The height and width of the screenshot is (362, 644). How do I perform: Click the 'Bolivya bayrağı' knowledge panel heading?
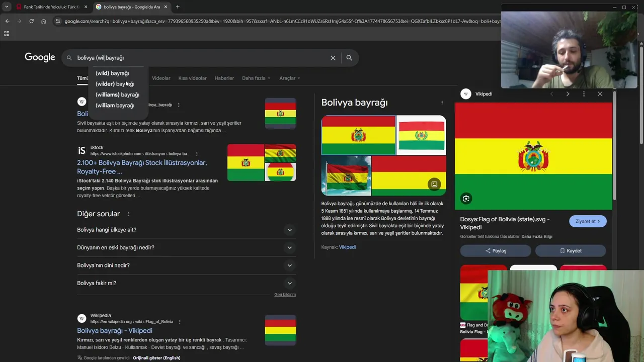coord(354,103)
